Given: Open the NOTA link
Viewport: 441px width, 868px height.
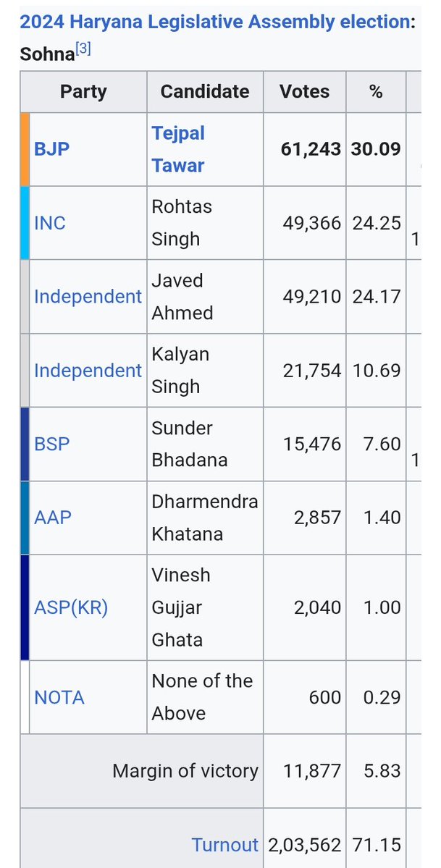Looking at the screenshot, I should pyautogui.click(x=59, y=697).
